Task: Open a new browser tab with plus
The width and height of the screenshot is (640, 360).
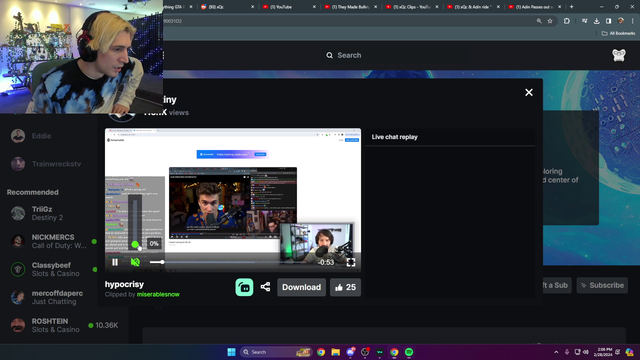Action: [571, 7]
